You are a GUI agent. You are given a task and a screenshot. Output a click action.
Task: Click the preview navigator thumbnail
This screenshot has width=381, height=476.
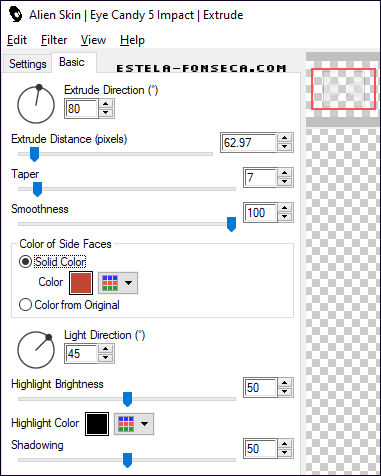point(343,89)
